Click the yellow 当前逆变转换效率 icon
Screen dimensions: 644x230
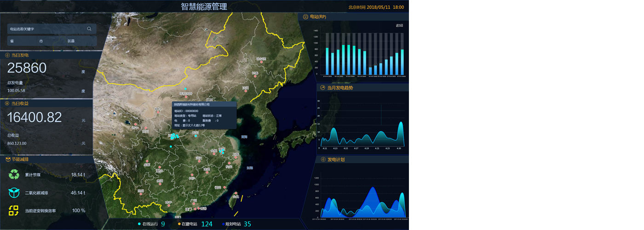pos(14,211)
